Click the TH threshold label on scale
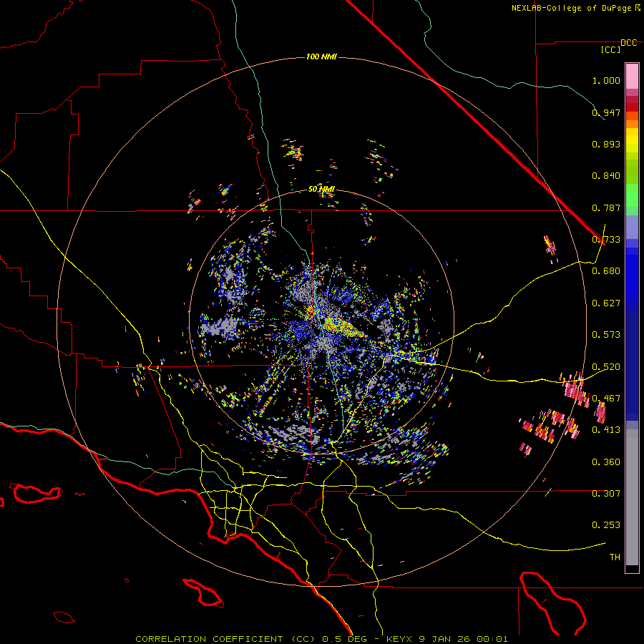The height and width of the screenshot is (644, 644). click(x=615, y=557)
